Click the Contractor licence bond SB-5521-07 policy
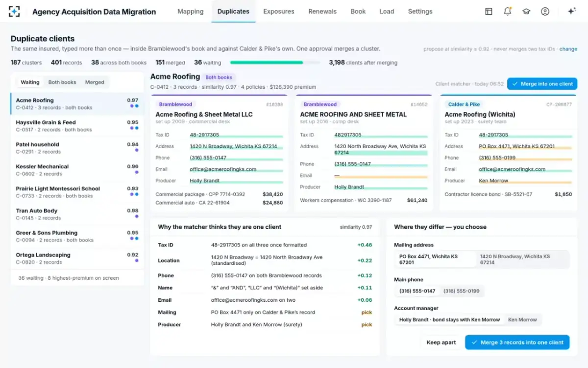This screenshot has width=588, height=368. tap(508, 194)
